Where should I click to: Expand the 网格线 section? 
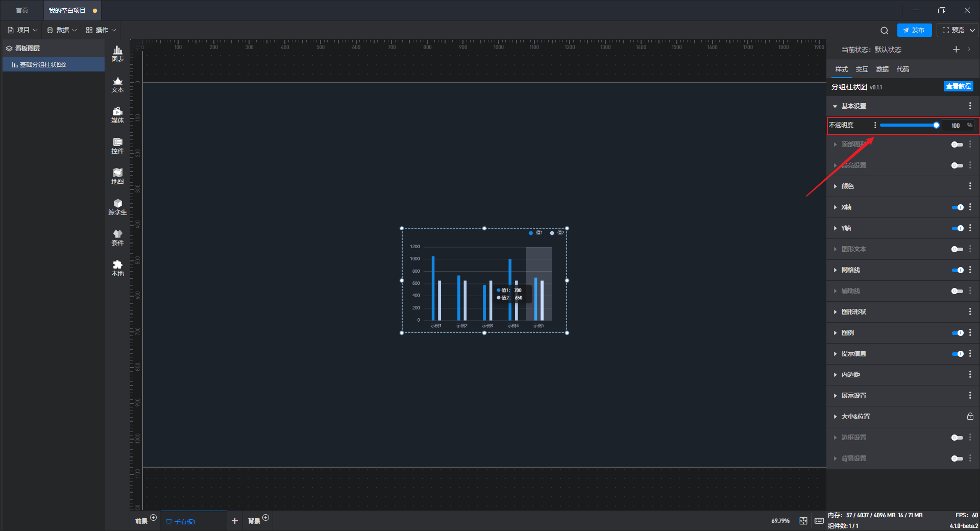835,270
